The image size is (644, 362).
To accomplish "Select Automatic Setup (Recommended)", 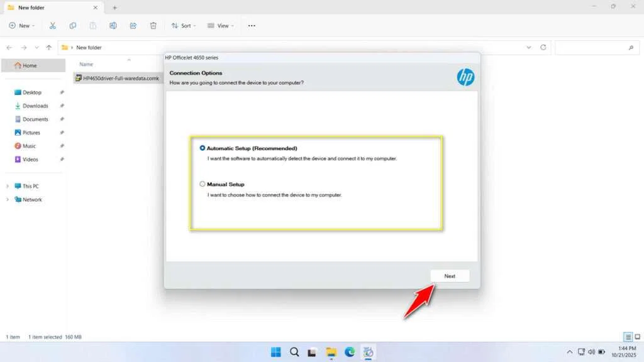I will point(202,148).
